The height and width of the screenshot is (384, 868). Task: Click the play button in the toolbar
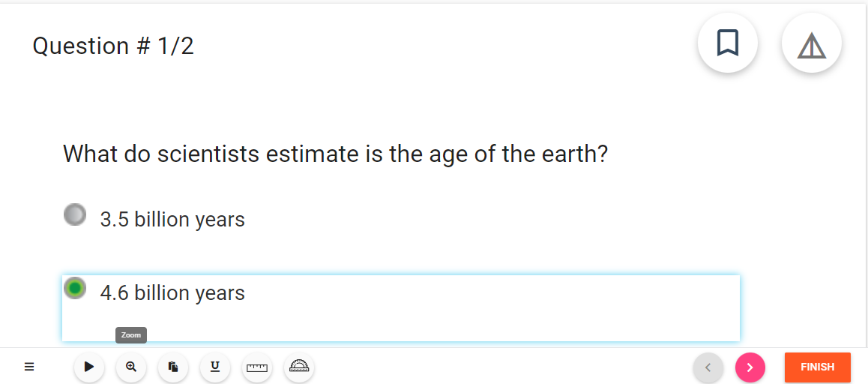[89, 367]
